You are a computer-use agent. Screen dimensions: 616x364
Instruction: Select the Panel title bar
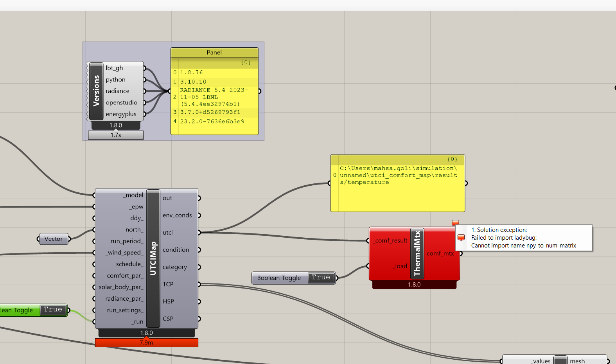point(214,53)
